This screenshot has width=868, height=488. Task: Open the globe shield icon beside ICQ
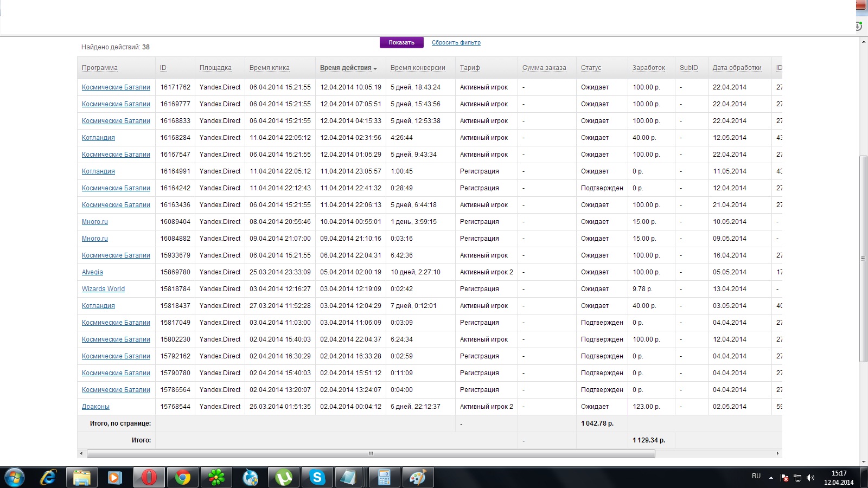[250, 478]
